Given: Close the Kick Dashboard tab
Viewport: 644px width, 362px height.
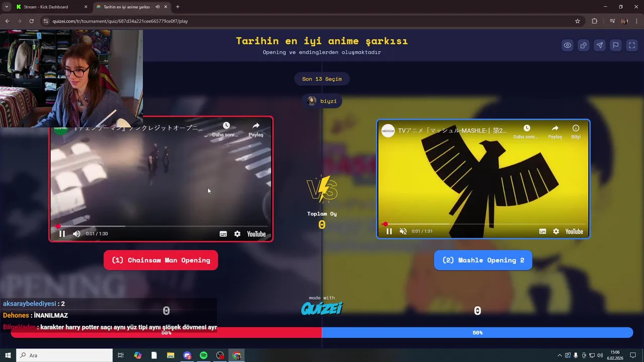Looking at the screenshot, I should pyautogui.click(x=86, y=7).
